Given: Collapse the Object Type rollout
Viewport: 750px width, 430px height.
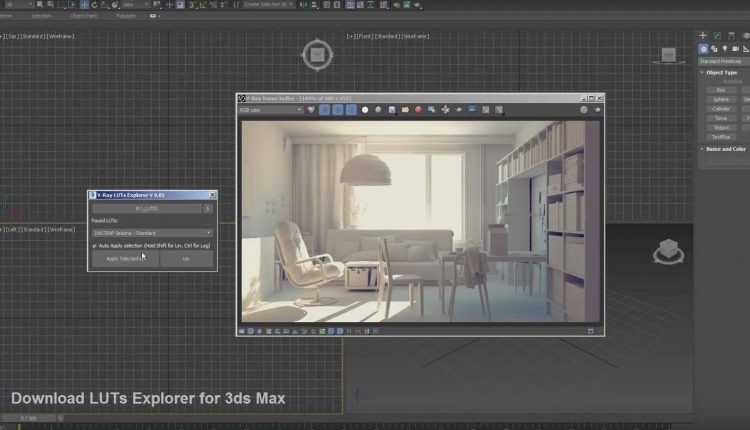Looking at the screenshot, I should click(x=722, y=72).
